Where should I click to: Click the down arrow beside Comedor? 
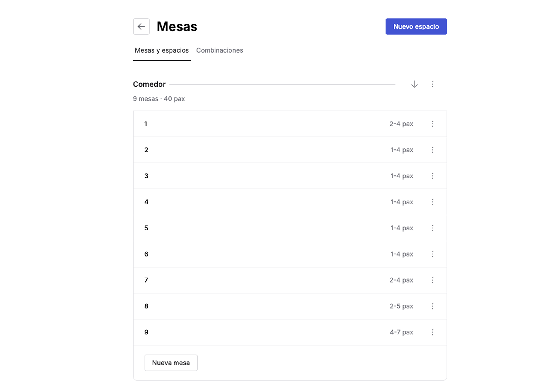414,84
